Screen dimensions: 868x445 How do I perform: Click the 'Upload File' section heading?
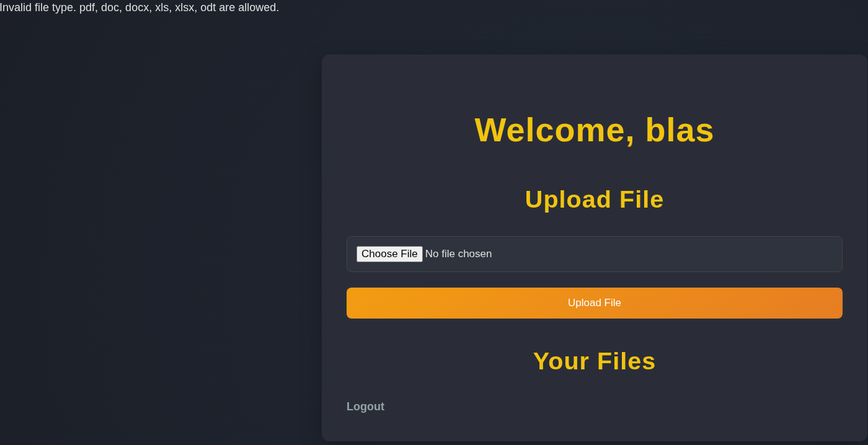(x=593, y=199)
